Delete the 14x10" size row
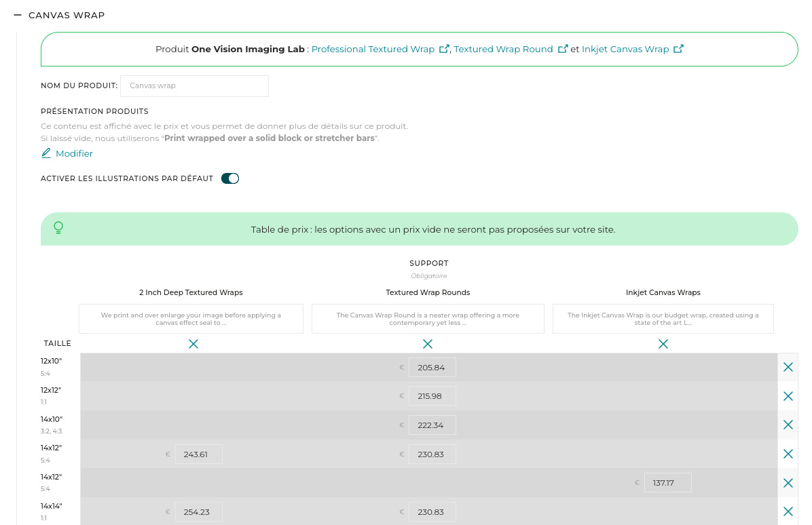 click(788, 425)
